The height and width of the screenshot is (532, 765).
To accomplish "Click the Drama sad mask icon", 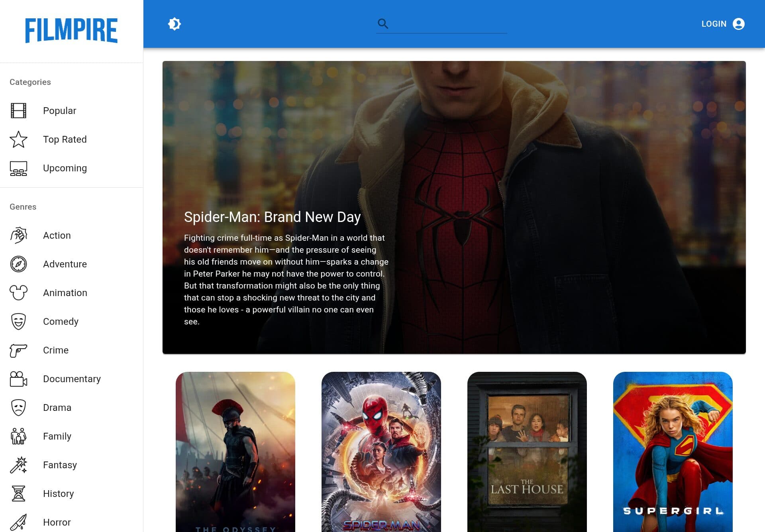I will pyautogui.click(x=18, y=407).
